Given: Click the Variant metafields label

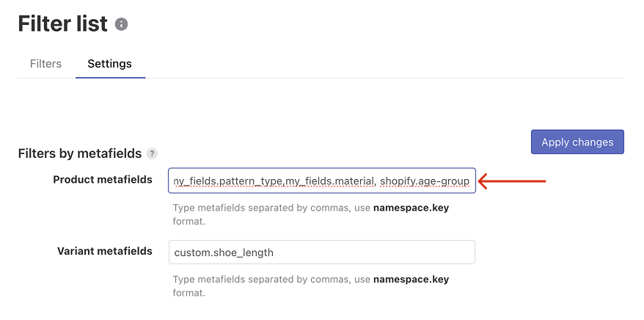Looking at the screenshot, I should 105,251.
